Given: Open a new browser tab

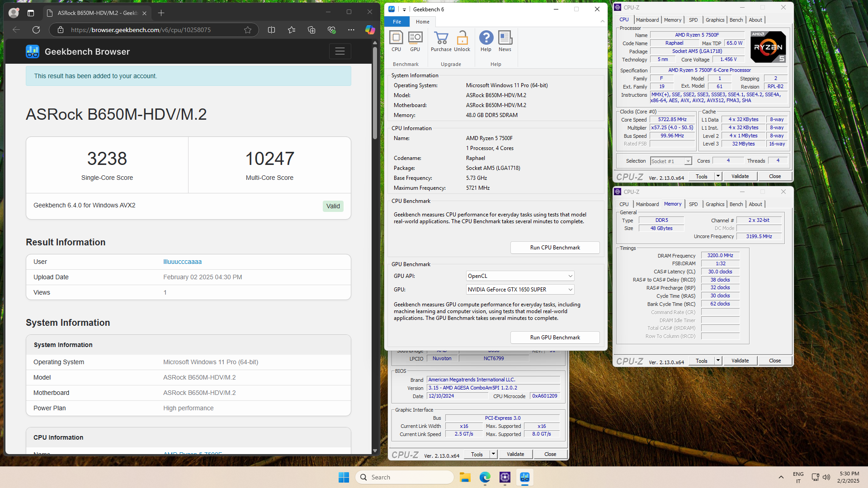Looking at the screenshot, I should [x=161, y=13].
